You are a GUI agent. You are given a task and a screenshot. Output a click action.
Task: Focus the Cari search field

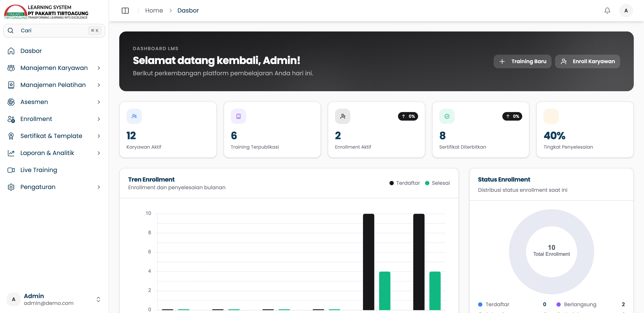(x=54, y=30)
